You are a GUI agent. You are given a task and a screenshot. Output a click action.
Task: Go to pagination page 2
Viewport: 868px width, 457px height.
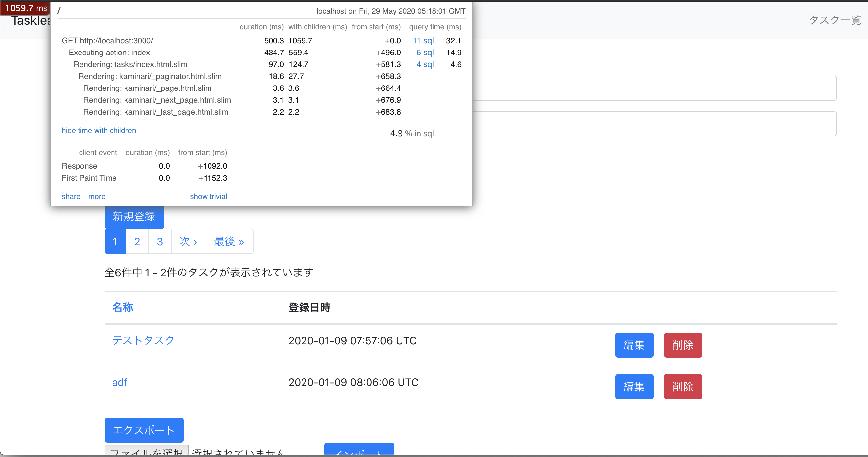pyautogui.click(x=137, y=241)
